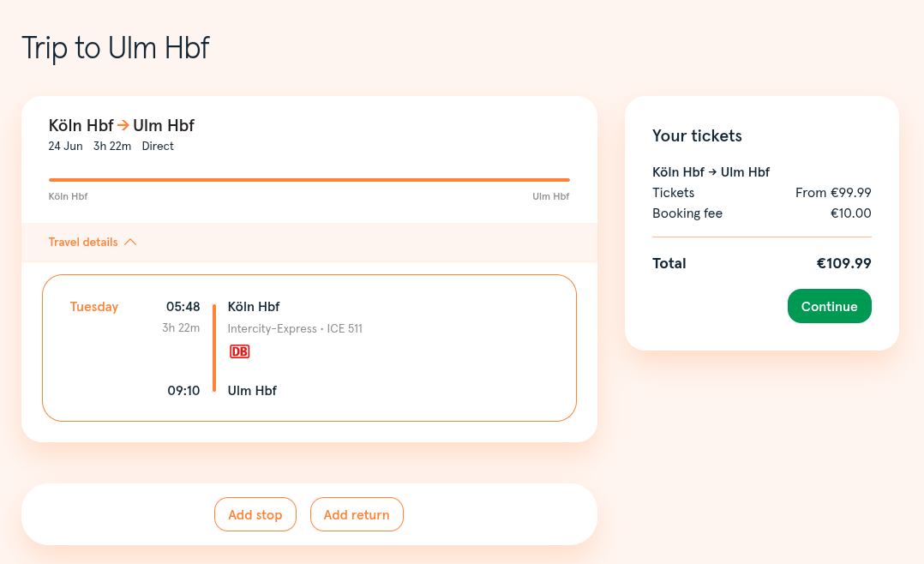This screenshot has height=564, width=924.
Task: Click the Köln Hbf station under progress bar
Action: 68,196
